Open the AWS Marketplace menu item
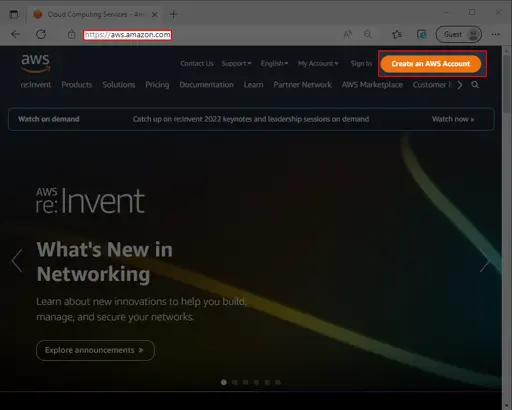512x410 pixels. (372, 85)
